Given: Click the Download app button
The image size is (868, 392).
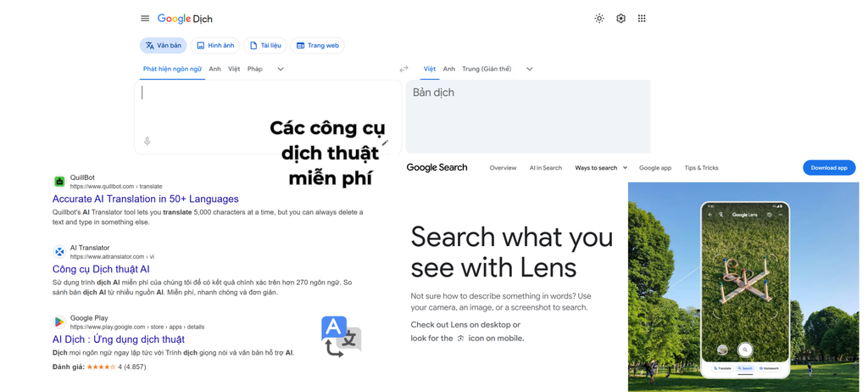Looking at the screenshot, I should point(829,168).
